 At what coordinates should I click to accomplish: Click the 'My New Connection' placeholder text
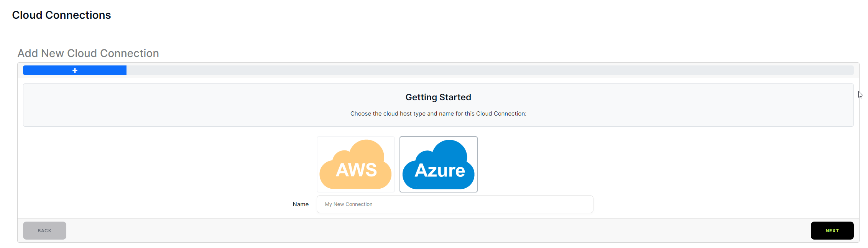click(x=349, y=204)
